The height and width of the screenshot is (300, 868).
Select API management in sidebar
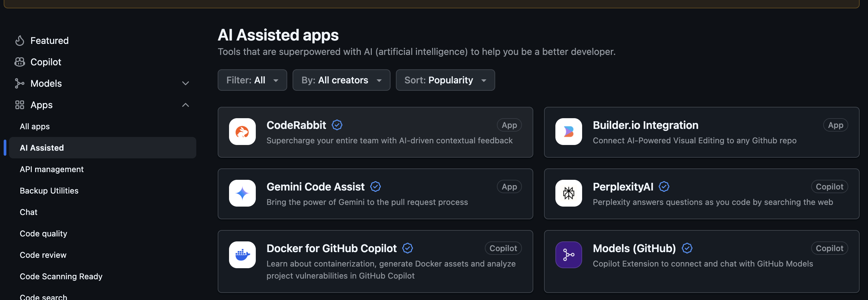pos(51,169)
